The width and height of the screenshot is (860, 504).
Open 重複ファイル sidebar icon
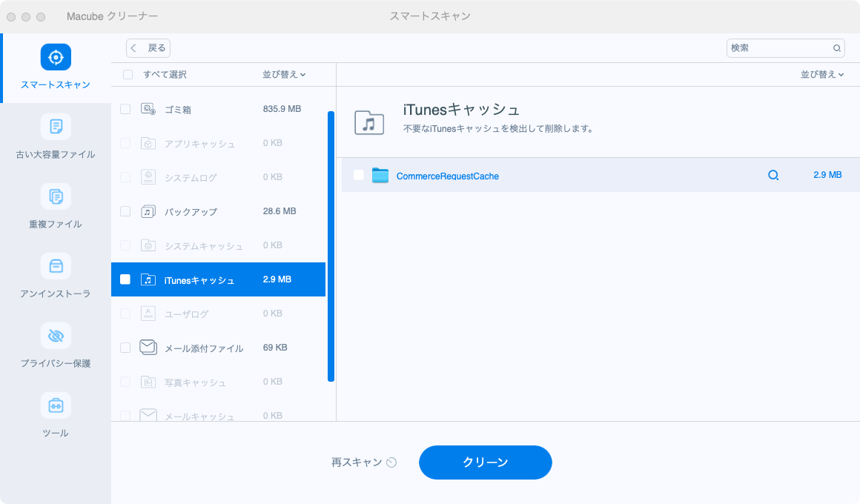point(56,196)
